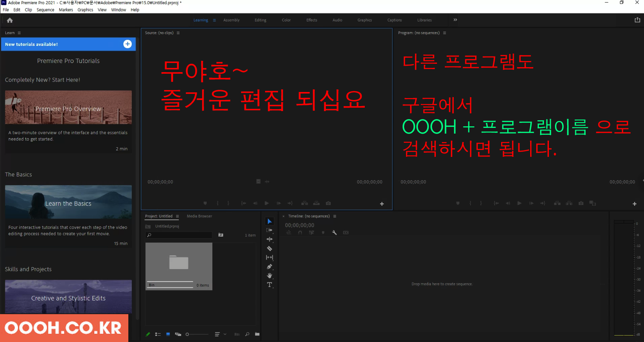Click the Home icon
Screen dimensions: 644x342
[x=10, y=20]
